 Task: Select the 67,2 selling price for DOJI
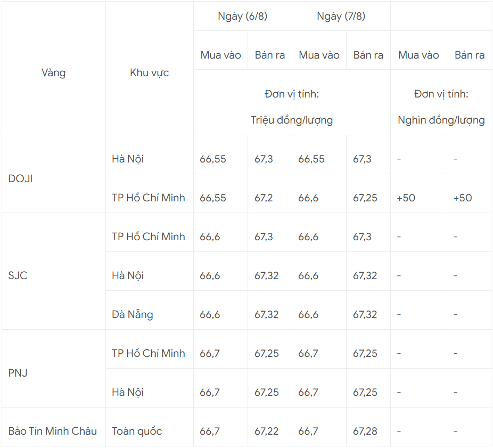[264, 198]
